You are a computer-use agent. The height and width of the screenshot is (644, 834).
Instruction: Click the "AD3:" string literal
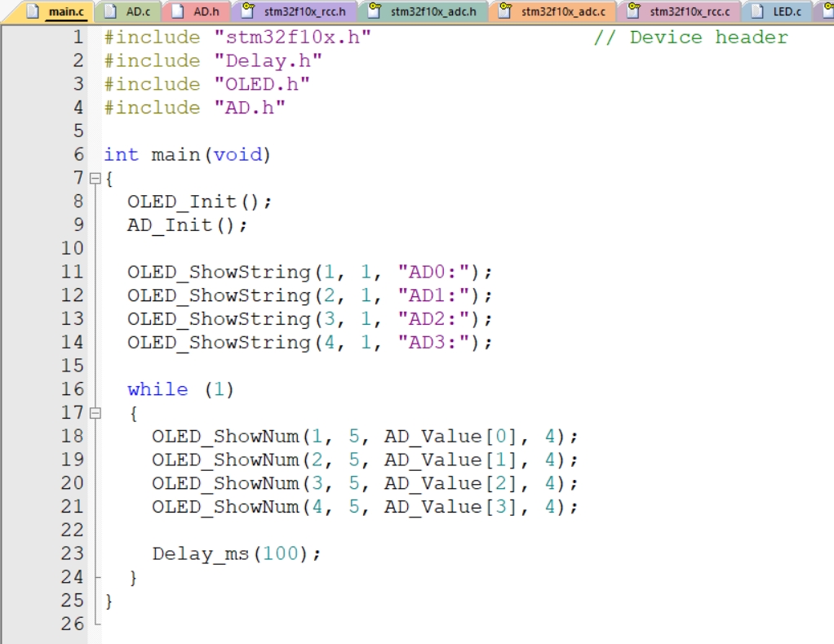click(x=434, y=342)
